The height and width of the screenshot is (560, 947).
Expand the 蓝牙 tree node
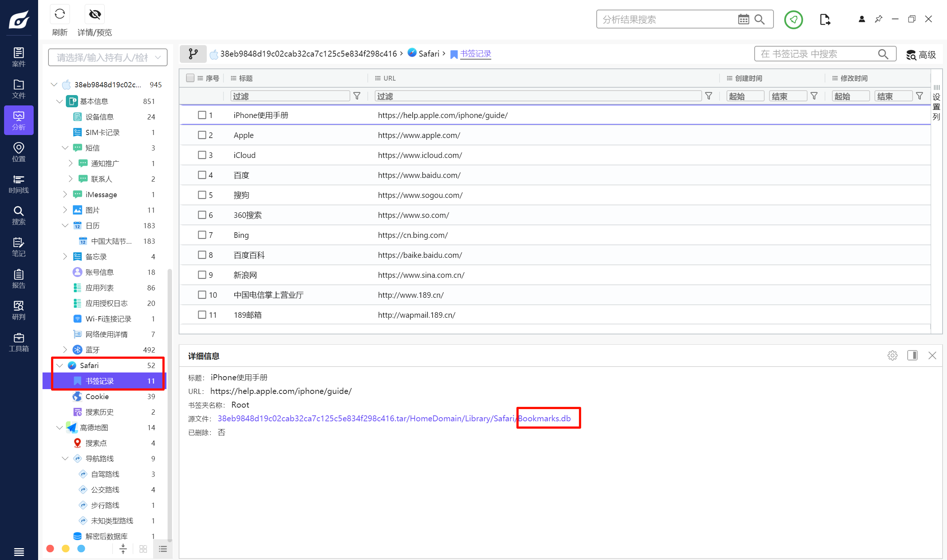click(65, 350)
